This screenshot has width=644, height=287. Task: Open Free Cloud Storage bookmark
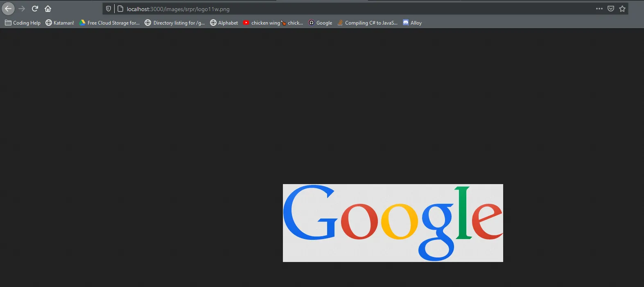(109, 23)
